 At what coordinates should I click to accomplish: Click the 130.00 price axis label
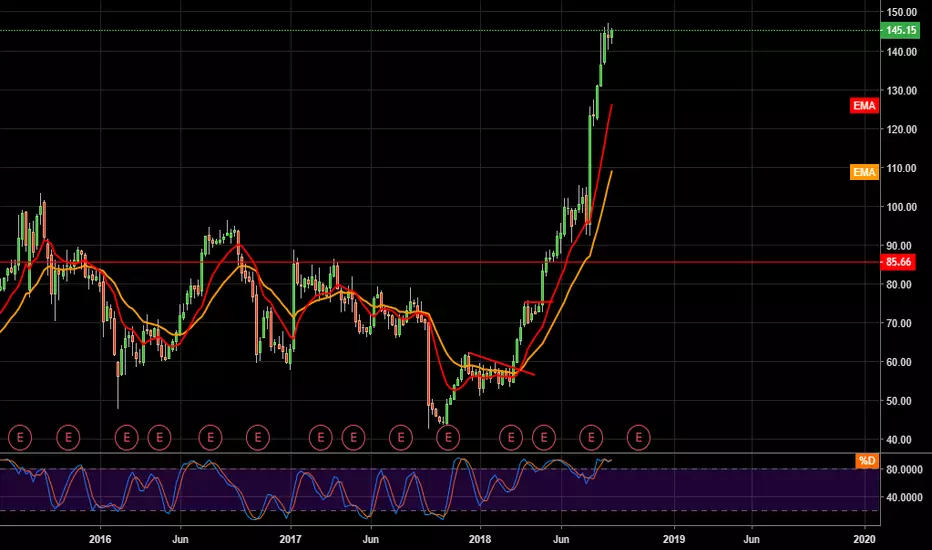pyautogui.click(x=901, y=91)
